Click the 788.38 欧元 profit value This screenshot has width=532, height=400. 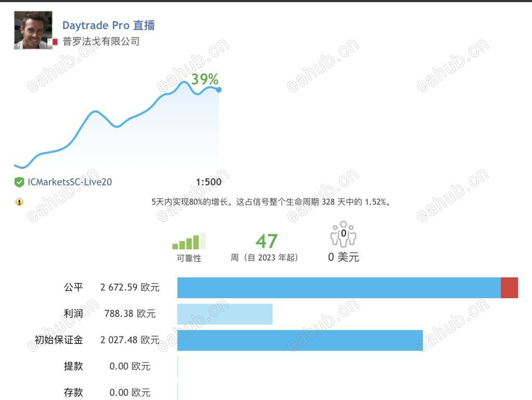(130, 313)
